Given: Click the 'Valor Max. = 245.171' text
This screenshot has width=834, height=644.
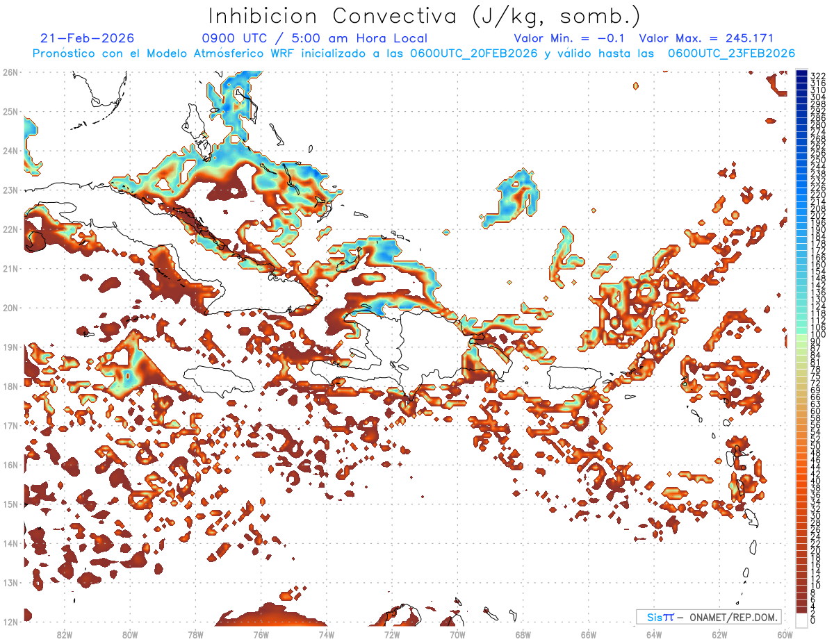Looking at the screenshot, I should point(706,38).
